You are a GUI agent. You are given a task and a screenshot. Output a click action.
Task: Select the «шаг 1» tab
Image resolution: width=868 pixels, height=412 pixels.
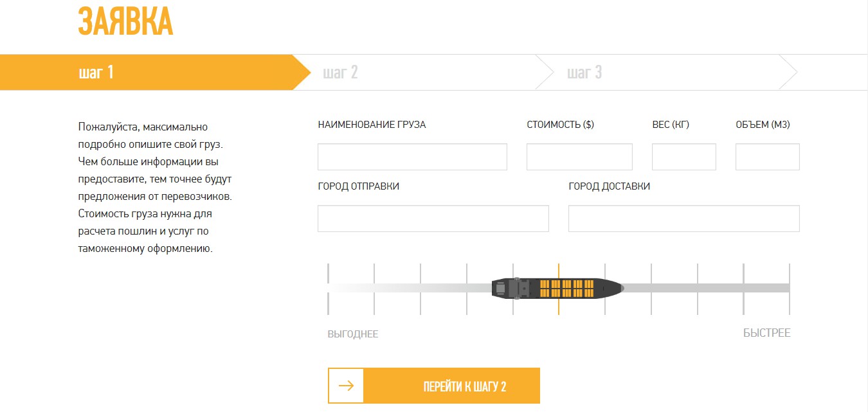(96, 72)
